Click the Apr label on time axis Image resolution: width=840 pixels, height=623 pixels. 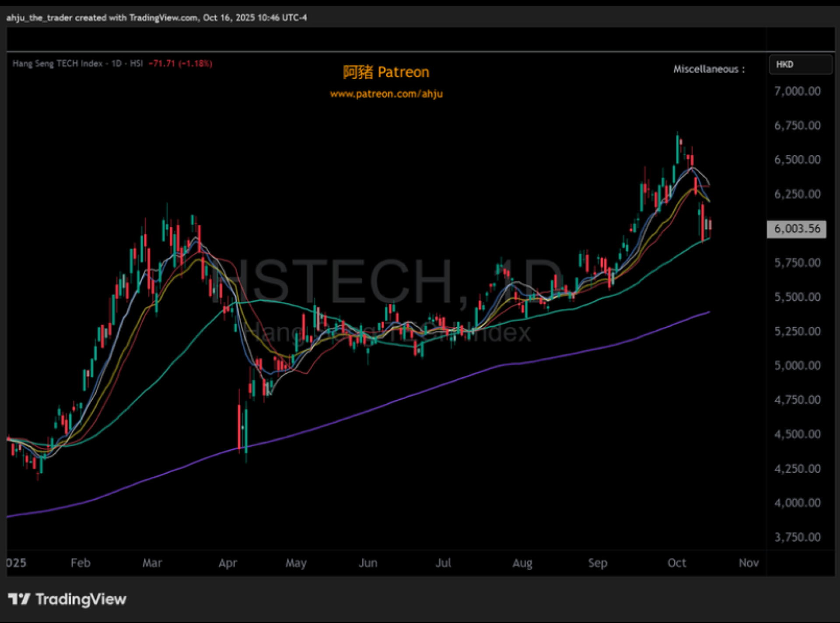(227, 563)
